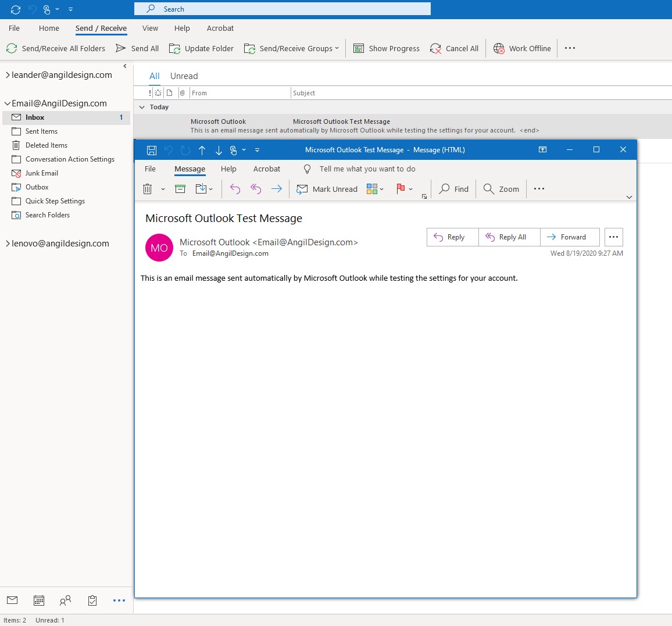Open Send/Receive Groups dropdown
The height and width of the screenshot is (626, 672).
click(x=291, y=48)
